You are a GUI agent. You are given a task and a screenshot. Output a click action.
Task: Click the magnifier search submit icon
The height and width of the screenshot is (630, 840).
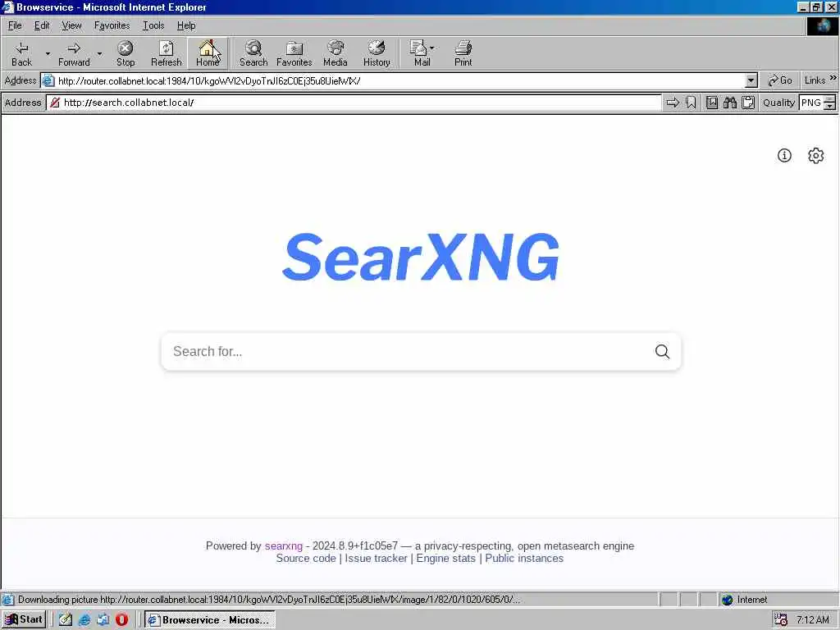[662, 351]
